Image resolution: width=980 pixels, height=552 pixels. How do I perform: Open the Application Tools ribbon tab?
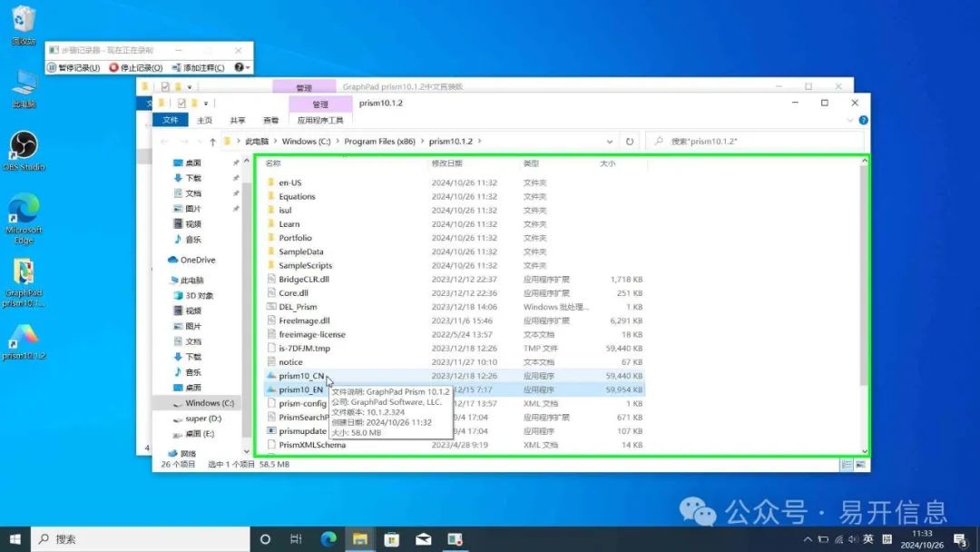click(x=320, y=120)
